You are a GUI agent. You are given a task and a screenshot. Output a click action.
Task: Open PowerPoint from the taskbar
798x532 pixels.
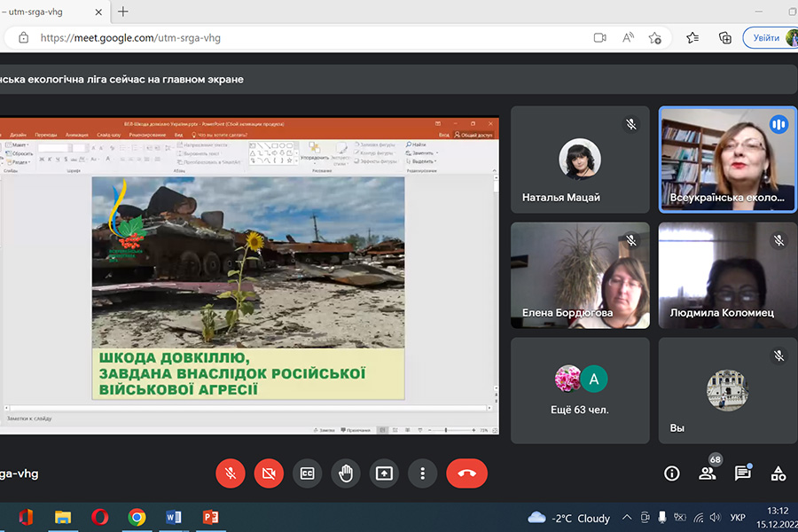[210, 517]
